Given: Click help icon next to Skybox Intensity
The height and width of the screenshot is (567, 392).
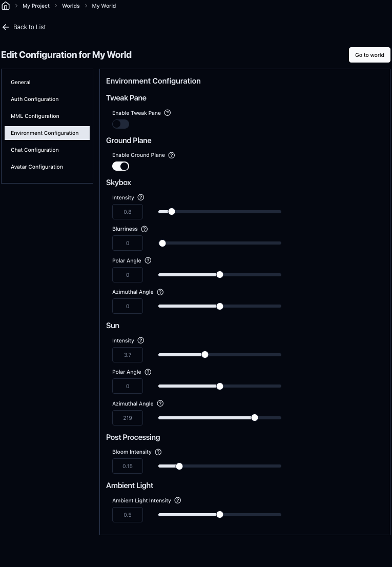Looking at the screenshot, I should 141,197.
